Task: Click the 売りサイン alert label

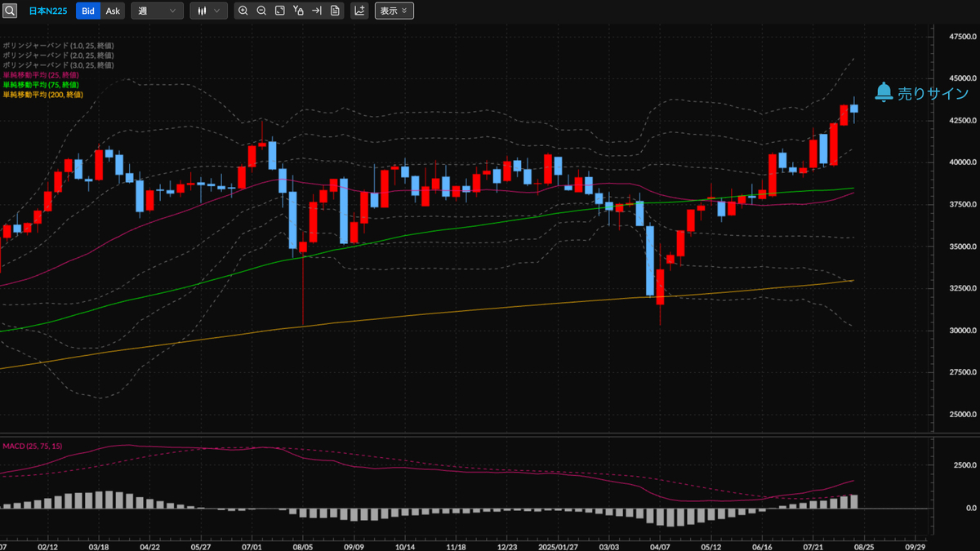Action: click(x=933, y=94)
